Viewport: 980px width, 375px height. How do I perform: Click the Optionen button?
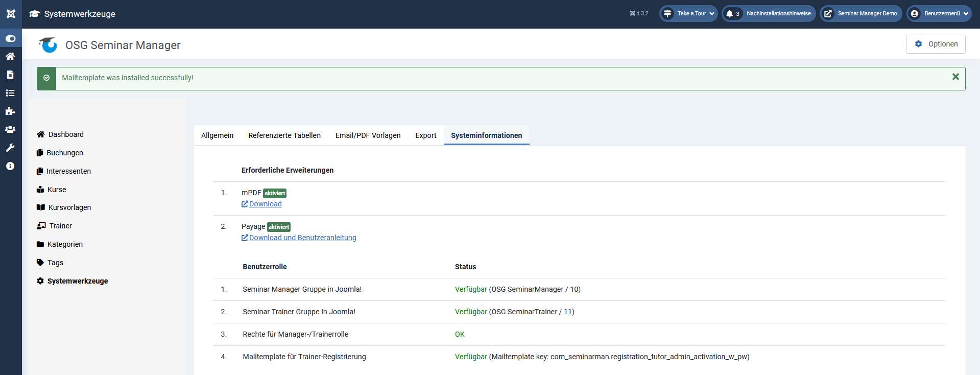(x=936, y=44)
